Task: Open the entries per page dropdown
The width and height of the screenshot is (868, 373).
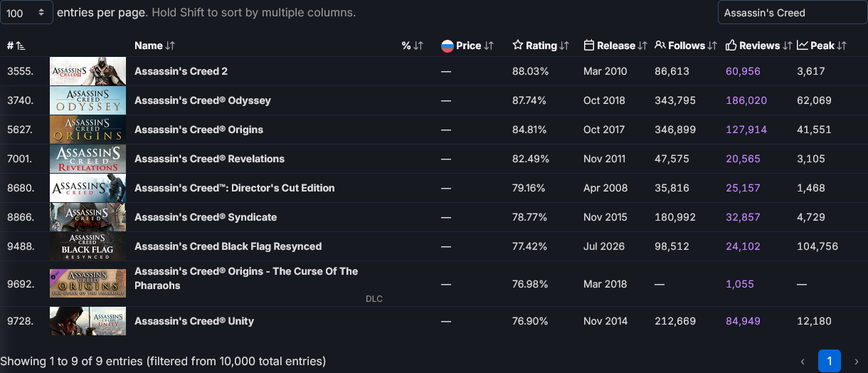Action: pos(26,13)
